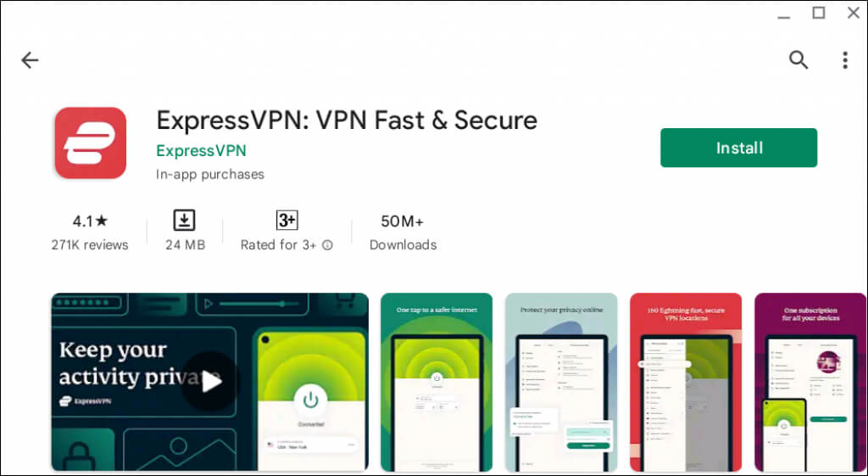This screenshot has height=476, width=868.
Task: Close the Play Store window
Action: click(853, 13)
